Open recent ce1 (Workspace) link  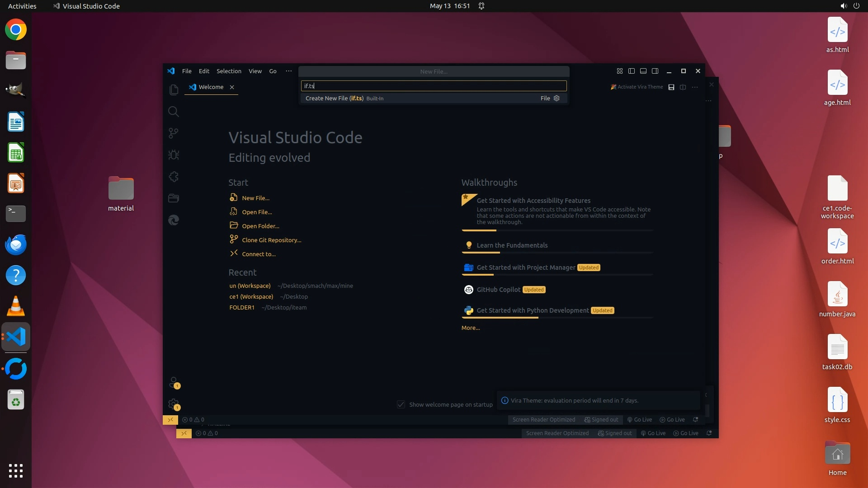pos(251,297)
